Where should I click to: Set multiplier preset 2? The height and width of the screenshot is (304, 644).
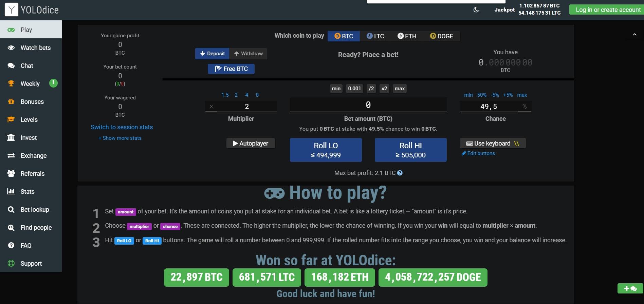(x=236, y=95)
